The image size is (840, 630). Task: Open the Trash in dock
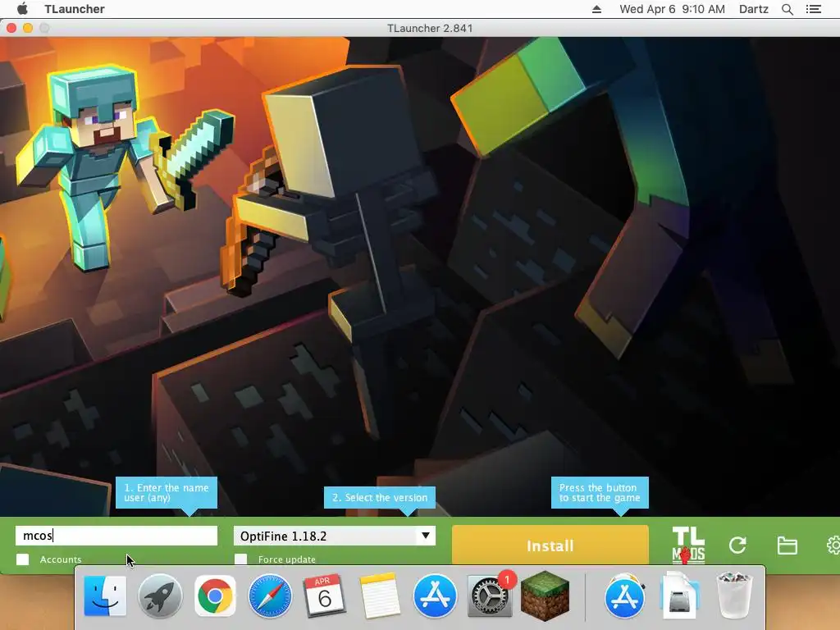(734, 596)
